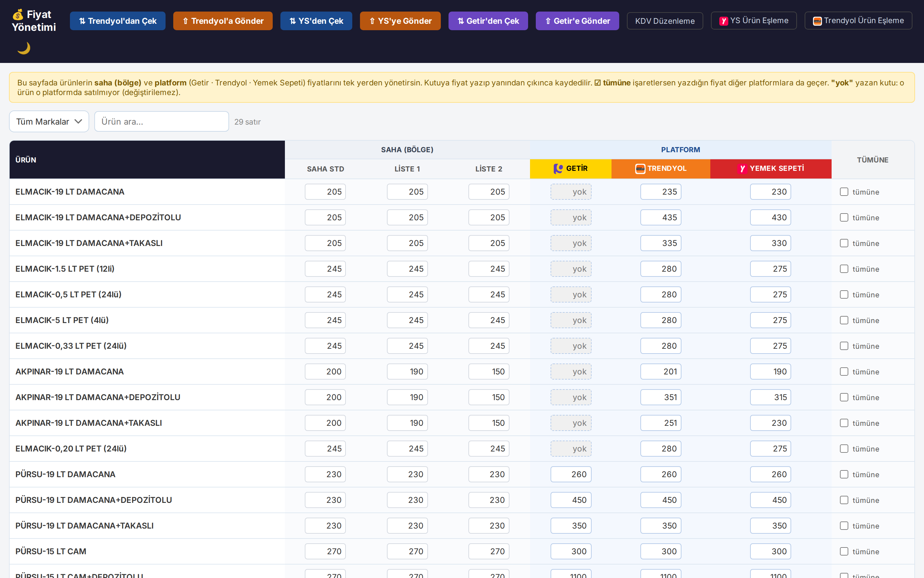Edit Liste 1 price for PÜRSU-15 LT CAM

[407, 551]
